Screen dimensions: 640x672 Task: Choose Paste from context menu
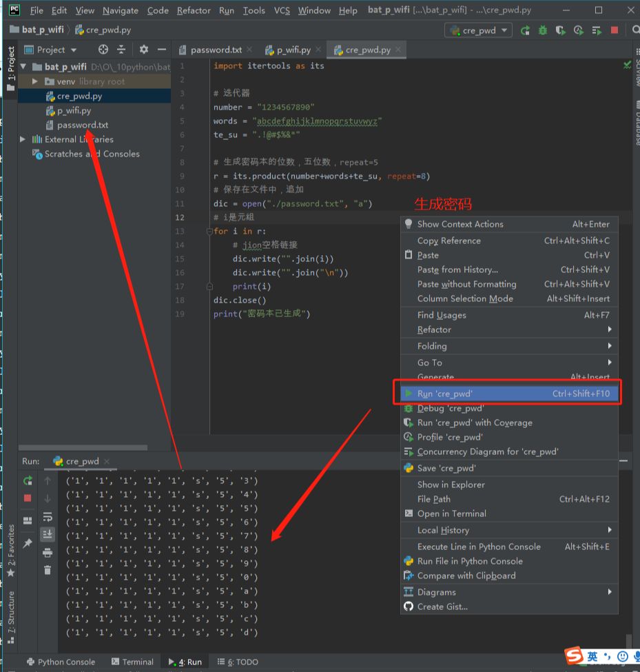coord(509,255)
